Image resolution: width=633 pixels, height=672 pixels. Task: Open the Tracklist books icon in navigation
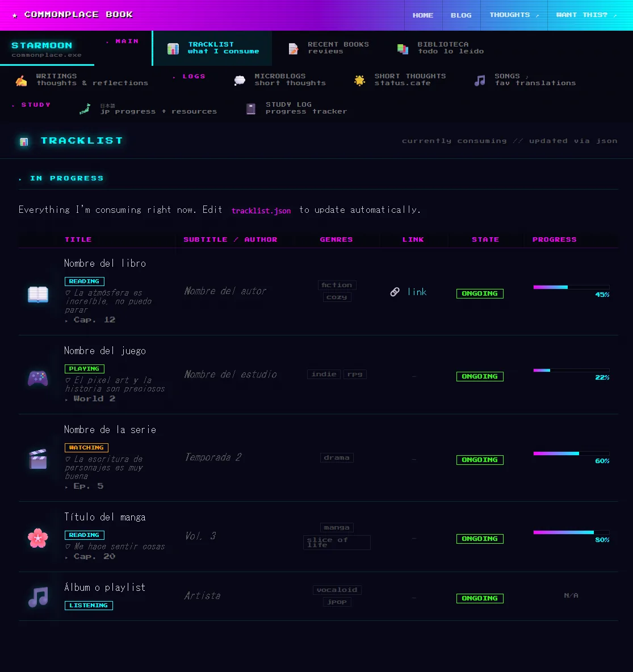coord(173,48)
